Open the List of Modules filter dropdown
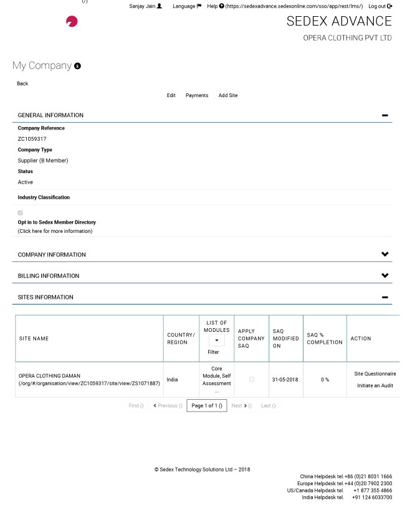The height and width of the screenshot is (510, 420). click(216, 340)
